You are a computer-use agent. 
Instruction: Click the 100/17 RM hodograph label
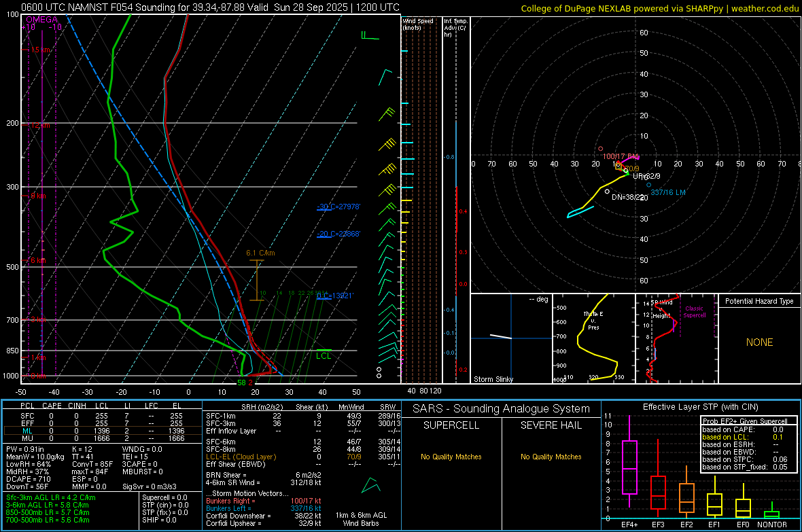621,156
